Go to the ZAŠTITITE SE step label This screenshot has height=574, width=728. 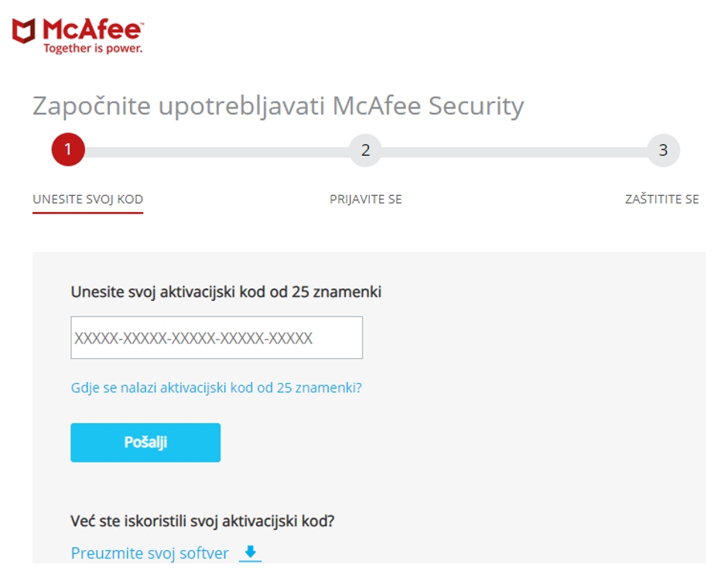click(661, 199)
